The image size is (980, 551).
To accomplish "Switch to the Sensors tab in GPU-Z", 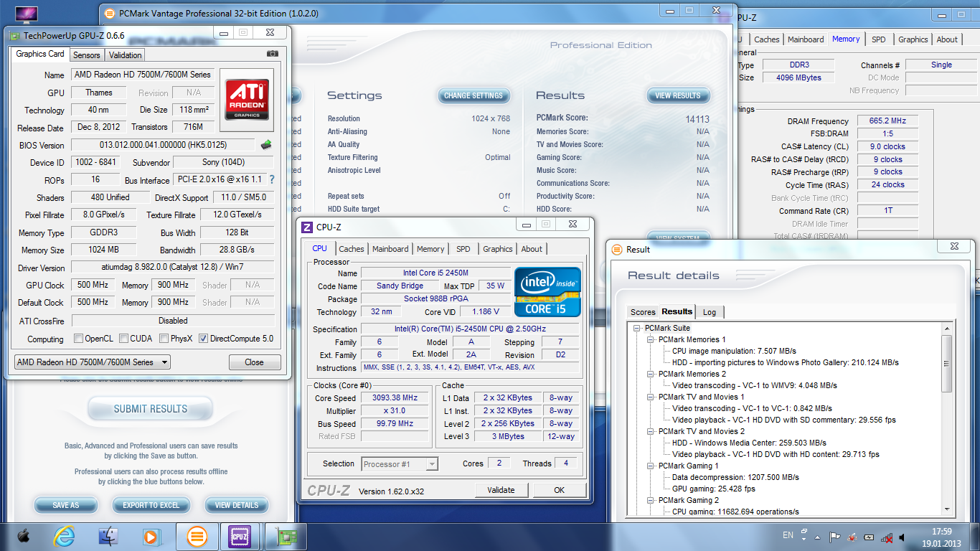I will pos(87,55).
